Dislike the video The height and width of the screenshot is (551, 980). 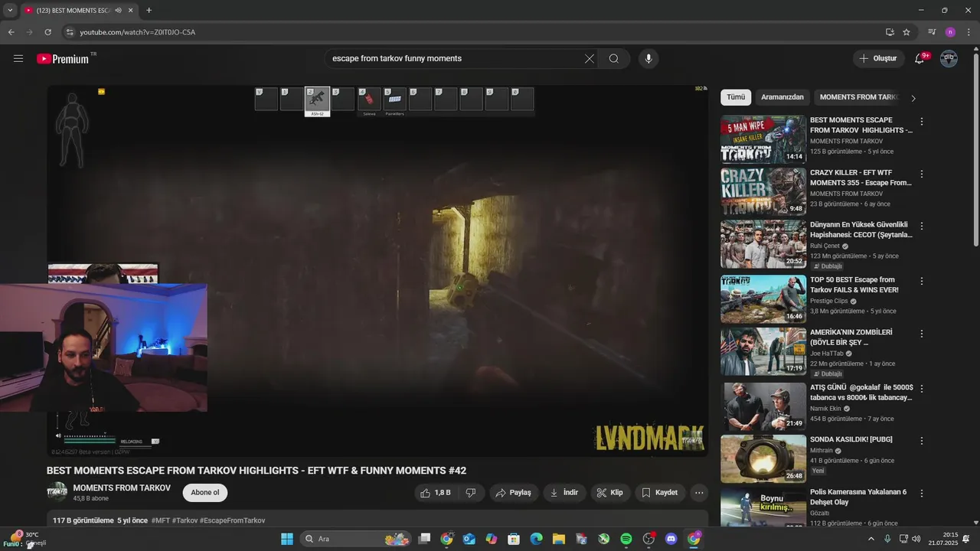click(x=471, y=492)
